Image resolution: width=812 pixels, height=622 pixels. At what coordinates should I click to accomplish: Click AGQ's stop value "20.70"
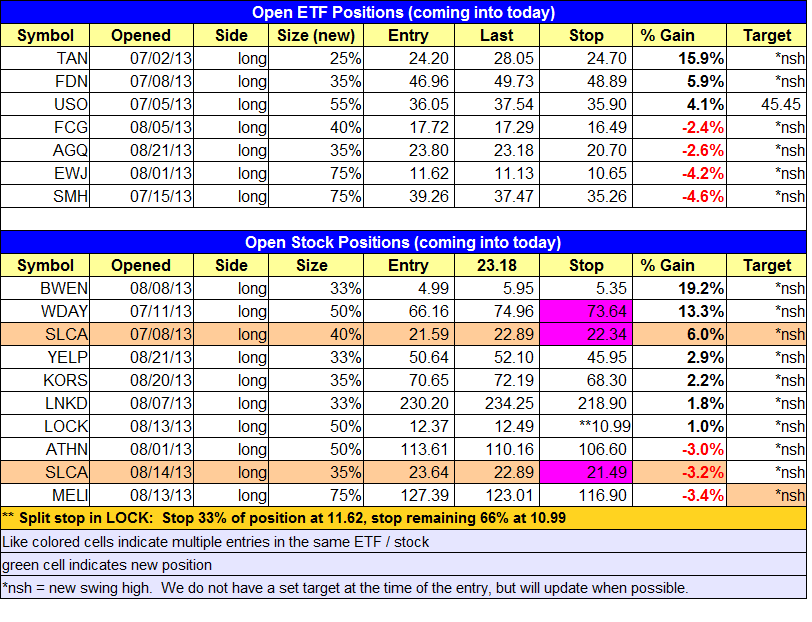click(x=586, y=150)
